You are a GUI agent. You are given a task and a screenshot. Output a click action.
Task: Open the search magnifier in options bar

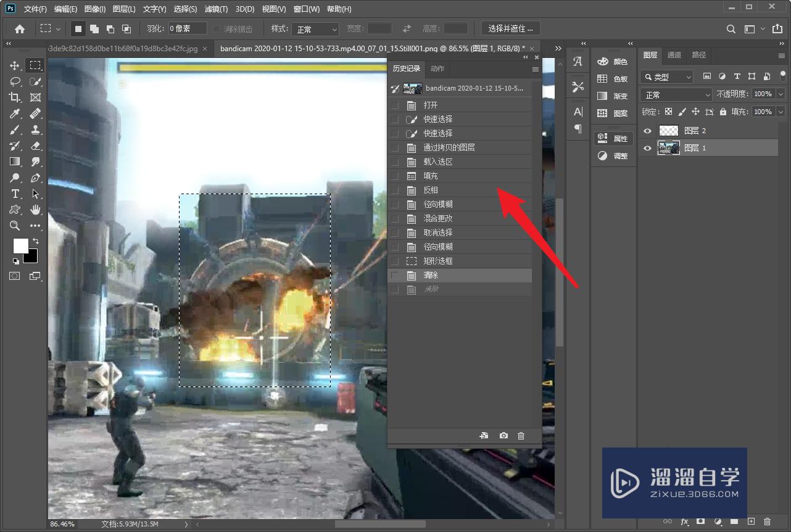tap(731, 29)
